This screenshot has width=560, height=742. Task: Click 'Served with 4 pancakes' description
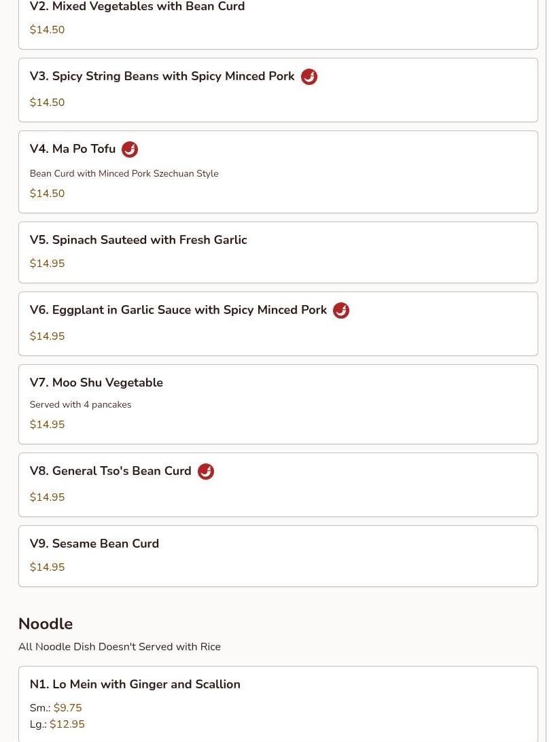pos(80,404)
